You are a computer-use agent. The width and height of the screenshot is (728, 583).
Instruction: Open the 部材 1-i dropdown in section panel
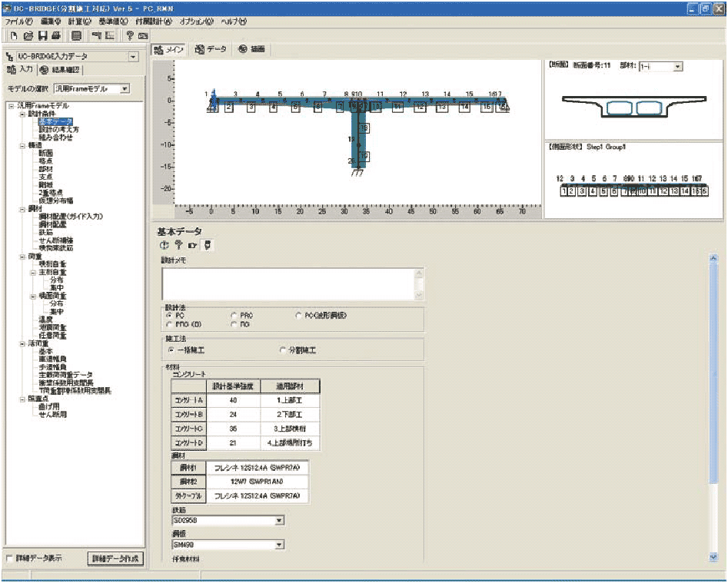coord(678,67)
